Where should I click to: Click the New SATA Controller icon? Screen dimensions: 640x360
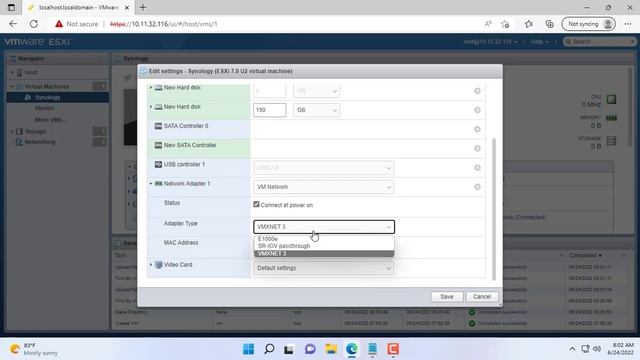tap(158, 145)
